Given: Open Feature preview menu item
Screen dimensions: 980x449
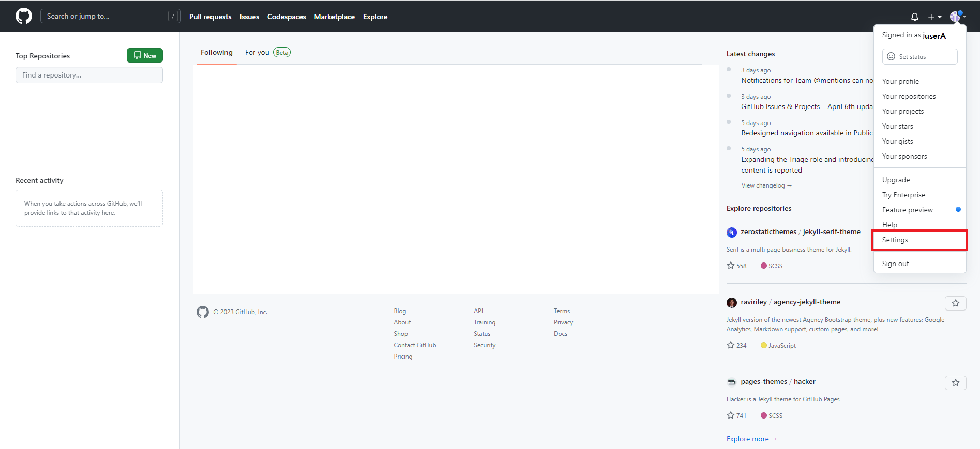Looking at the screenshot, I should pyautogui.click(x=919, y=210).
